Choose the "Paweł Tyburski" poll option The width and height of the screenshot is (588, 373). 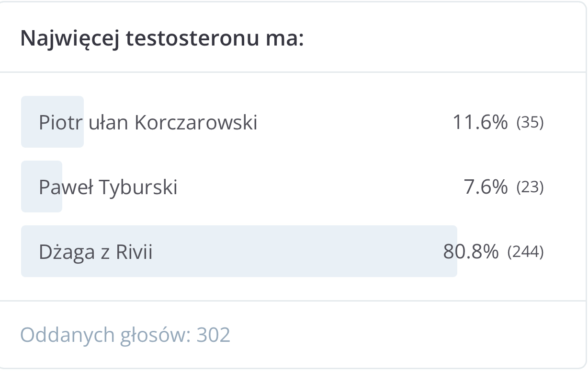point(108,187)
